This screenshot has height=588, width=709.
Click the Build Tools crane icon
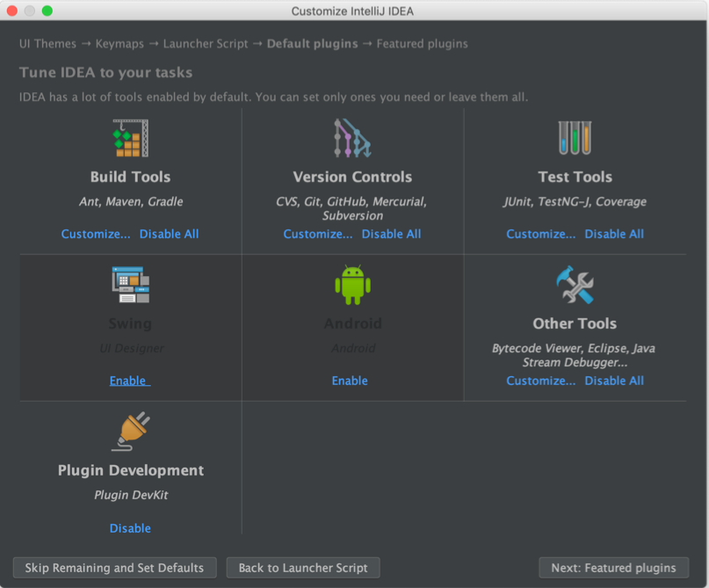coord(131,138)
